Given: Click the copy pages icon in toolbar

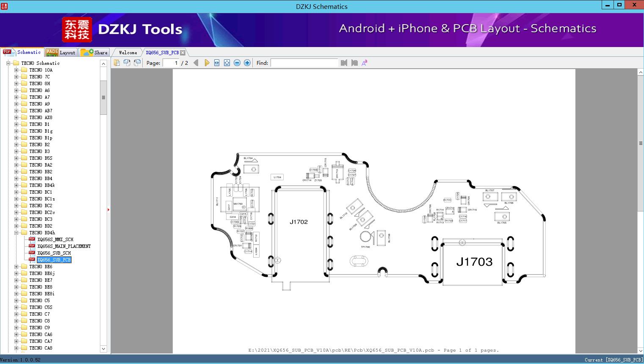Looking at the screenshot, I should pyautogui.click(x=117, y=63).
